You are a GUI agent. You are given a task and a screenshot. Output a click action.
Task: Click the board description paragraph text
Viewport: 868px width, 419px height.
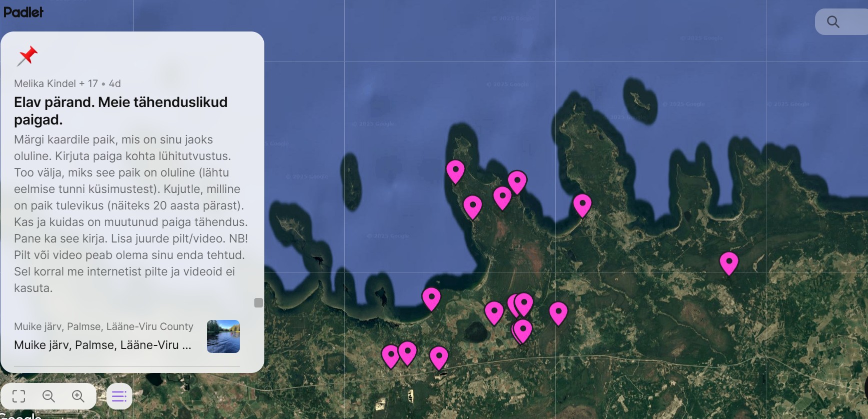pos(131,213)
